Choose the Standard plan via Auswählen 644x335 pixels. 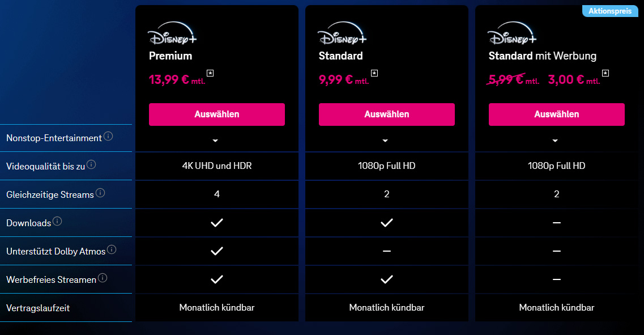(386, 115)
